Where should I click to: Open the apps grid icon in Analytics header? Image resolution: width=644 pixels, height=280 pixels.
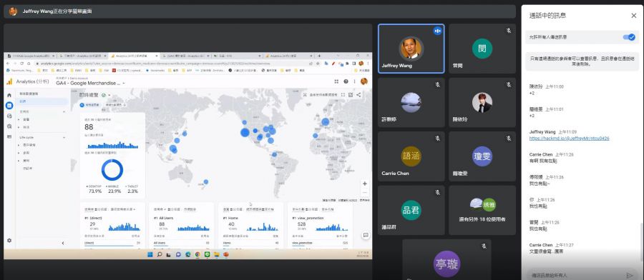tap(336, 81)
